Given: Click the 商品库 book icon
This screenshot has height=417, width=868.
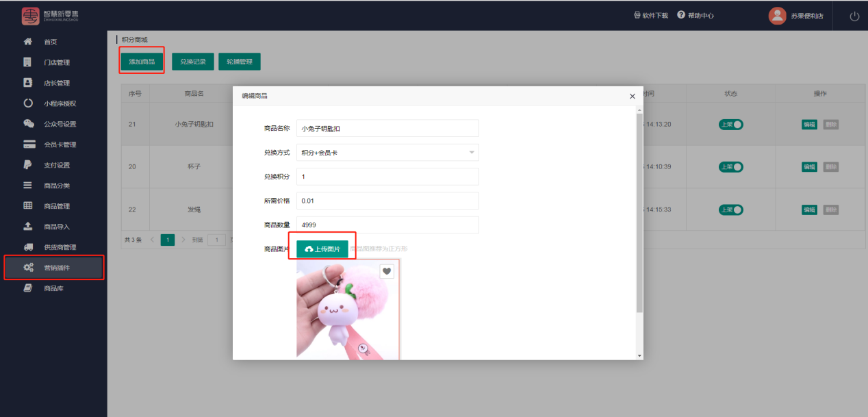Looking at the screenshot, I should [28, 288].
